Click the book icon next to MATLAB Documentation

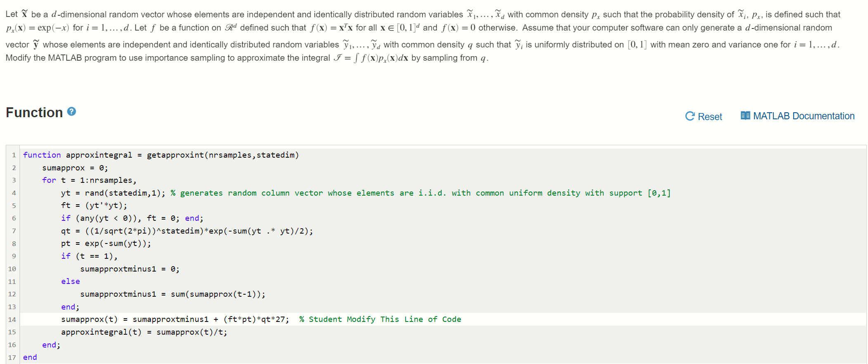(745, 116)
